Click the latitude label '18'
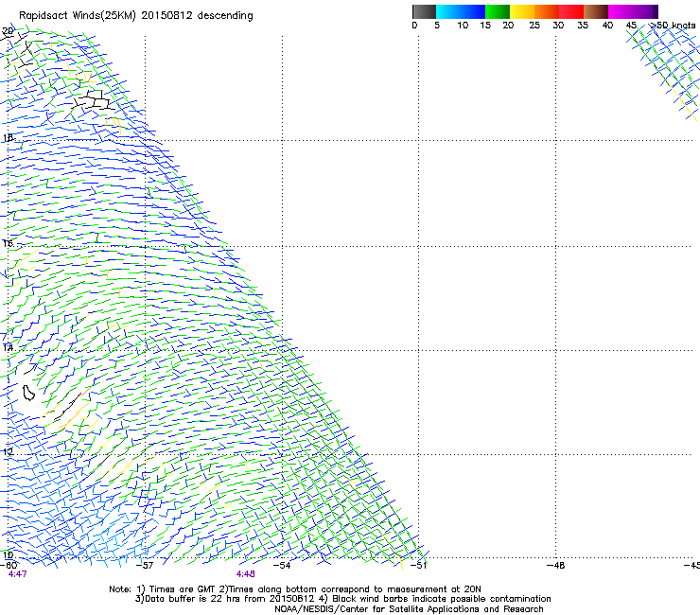This screenshot has width=700, height=615. (x=8, y=138)
